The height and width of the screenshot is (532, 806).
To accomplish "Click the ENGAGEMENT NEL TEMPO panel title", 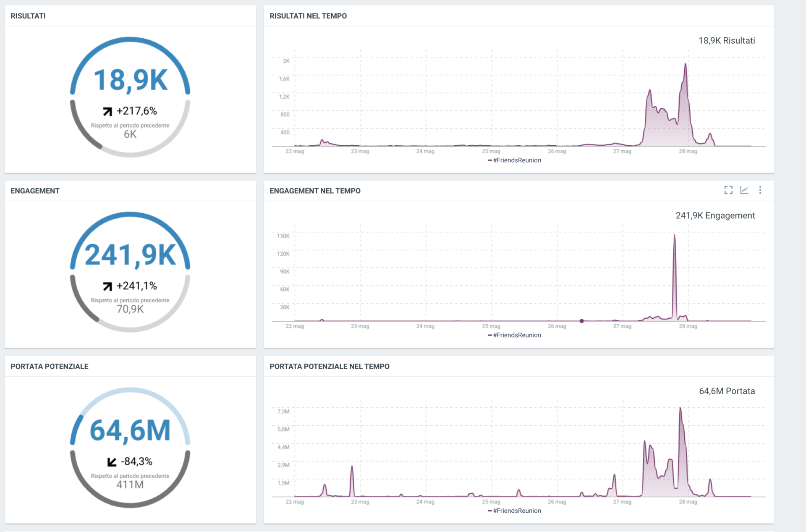I will (315, 191).
